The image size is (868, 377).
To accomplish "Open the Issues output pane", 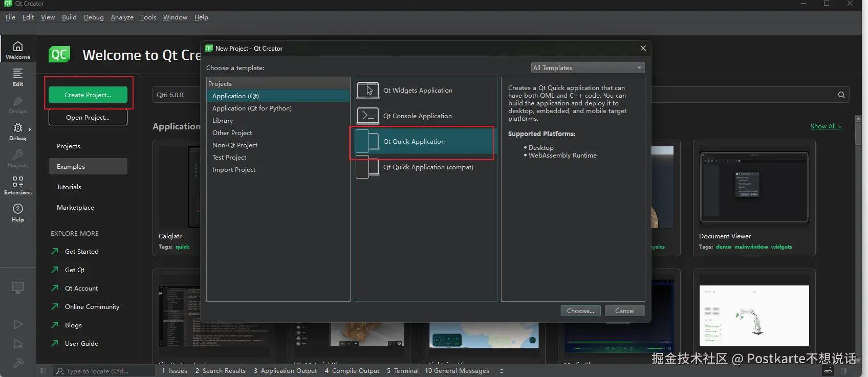I will coord(175,371).
